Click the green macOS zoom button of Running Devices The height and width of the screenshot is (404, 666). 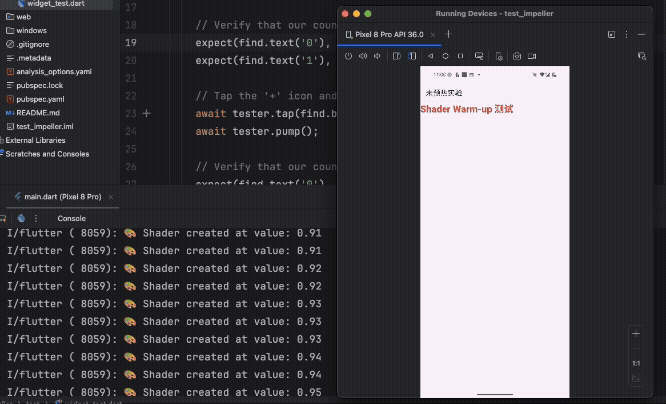point(368,14)
